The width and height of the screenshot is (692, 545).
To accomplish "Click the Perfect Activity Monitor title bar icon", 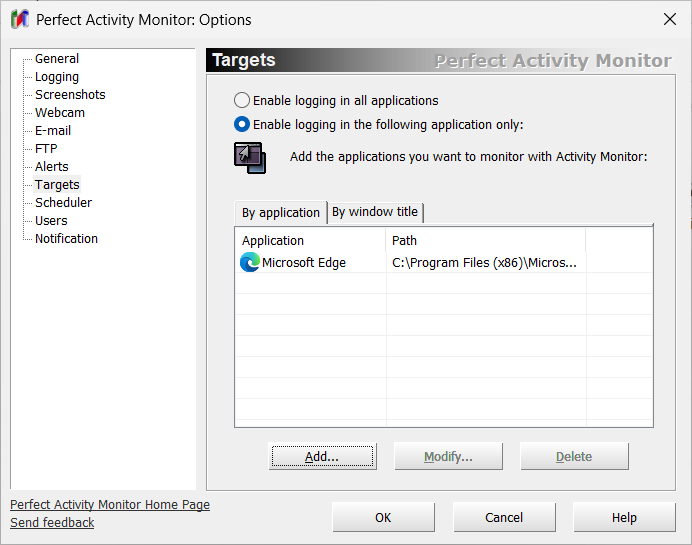I will pyautogui.click(x=18, y=19).
